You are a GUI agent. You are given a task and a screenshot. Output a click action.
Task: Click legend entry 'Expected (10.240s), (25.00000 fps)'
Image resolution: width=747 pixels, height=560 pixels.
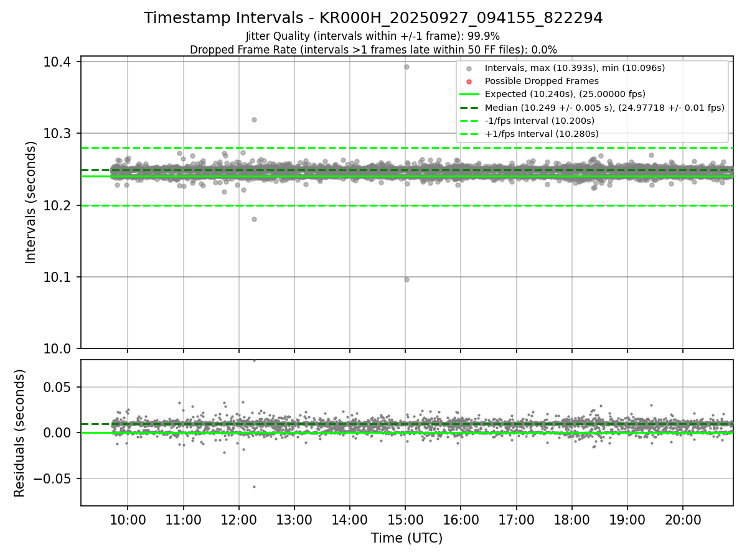tap(565, 94)
